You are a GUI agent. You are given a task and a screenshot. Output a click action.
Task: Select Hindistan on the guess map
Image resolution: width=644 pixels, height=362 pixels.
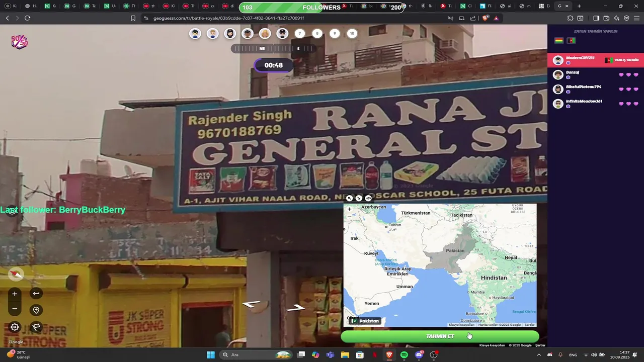coord(494,278)
